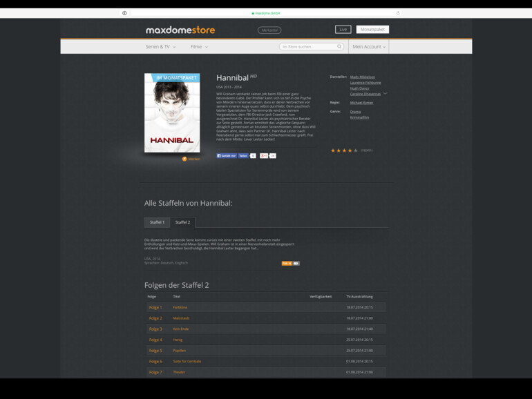Click the Merkzettel button in header
Image resolution: width=532 pixels, height=399 pixels.
(269, 30)
